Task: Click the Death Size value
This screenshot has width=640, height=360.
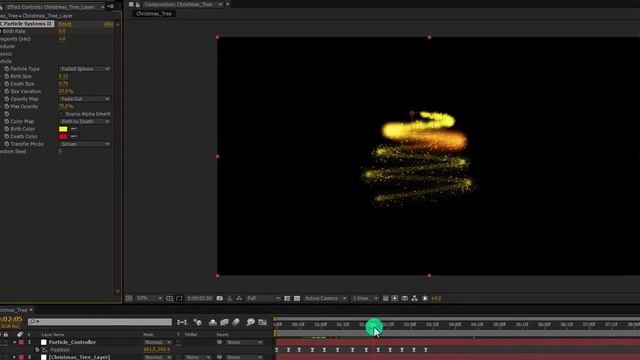Action: pyautogui.click(x=63, y=84)
